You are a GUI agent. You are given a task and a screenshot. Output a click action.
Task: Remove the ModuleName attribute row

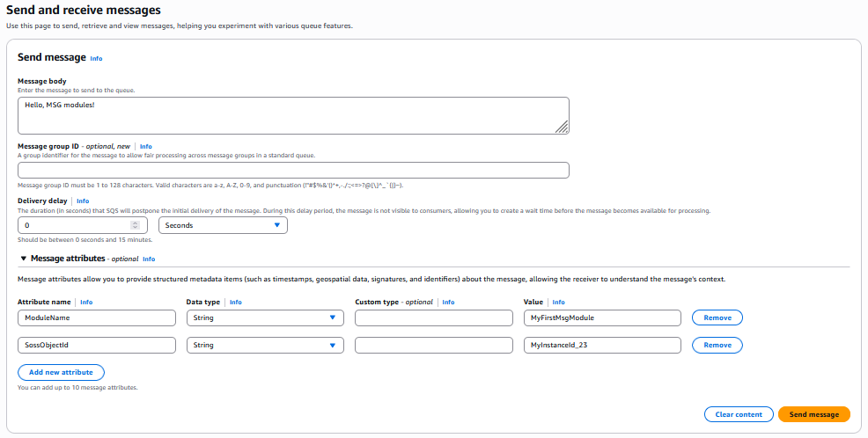717,318
